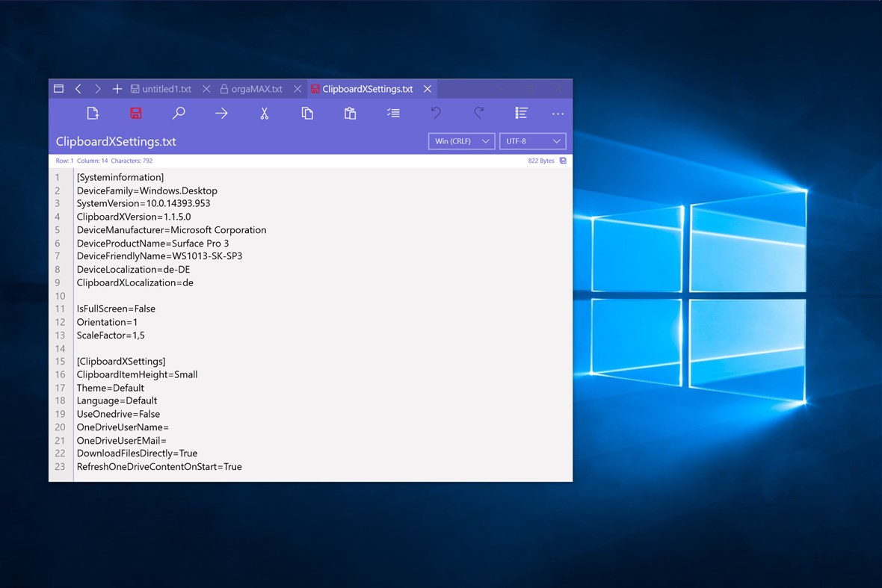882x588 pixels.
Task: Open the UTF-8 encoding dropdown
Action: click(x=532, y=140)
